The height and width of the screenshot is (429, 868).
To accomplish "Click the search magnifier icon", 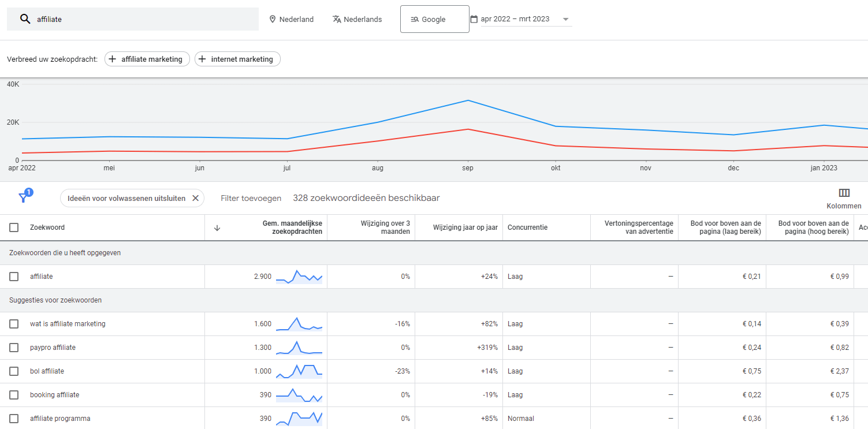I will [x=25, y=18].
